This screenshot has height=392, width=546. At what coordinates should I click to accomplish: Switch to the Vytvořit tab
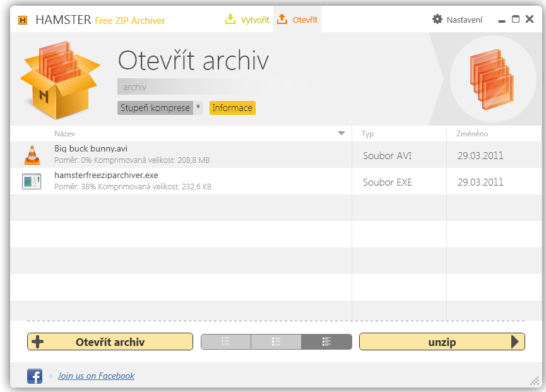[x=247, y=20]
